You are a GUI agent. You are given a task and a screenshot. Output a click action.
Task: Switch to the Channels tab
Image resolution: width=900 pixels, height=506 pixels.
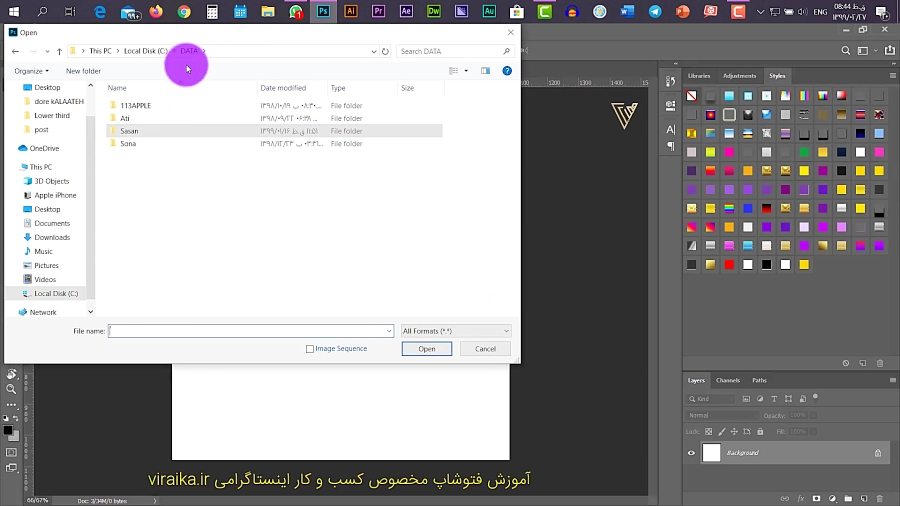[728, 380]
